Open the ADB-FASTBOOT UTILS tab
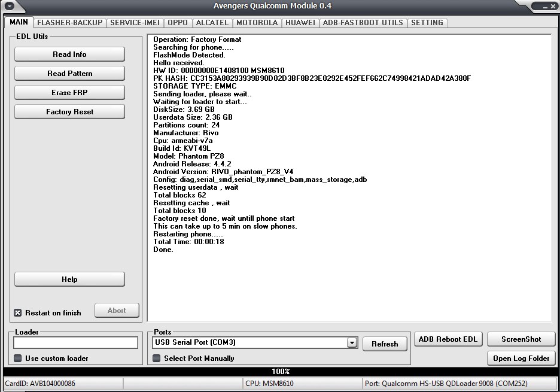 (363, 23)
